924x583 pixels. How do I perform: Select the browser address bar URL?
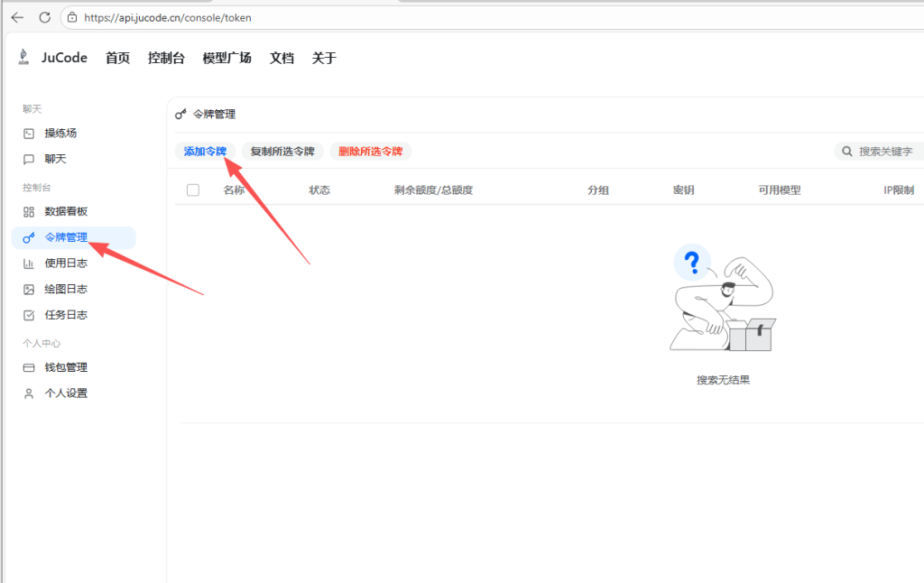click(168, 17)
